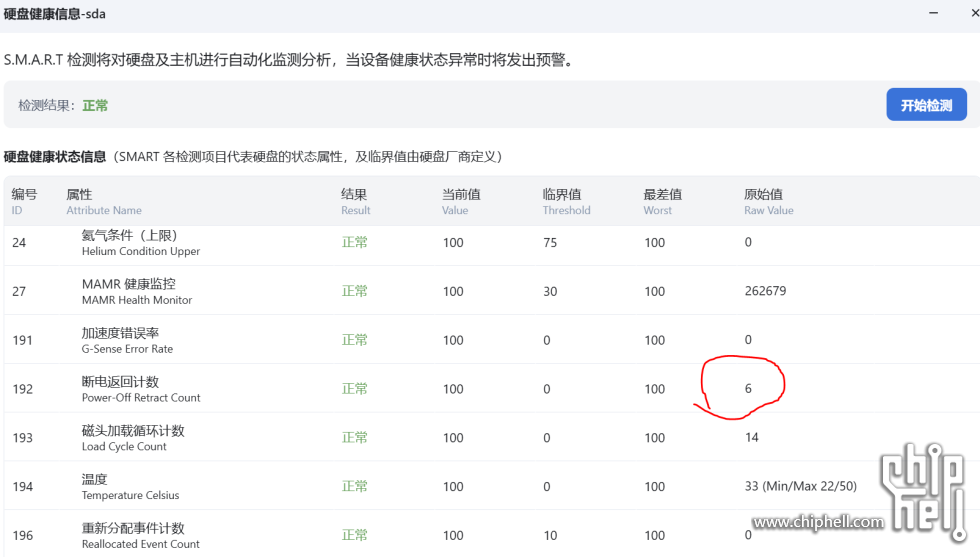Close the 硬盘健康信息-sda window
980x557 pixels.
[974, 13]
